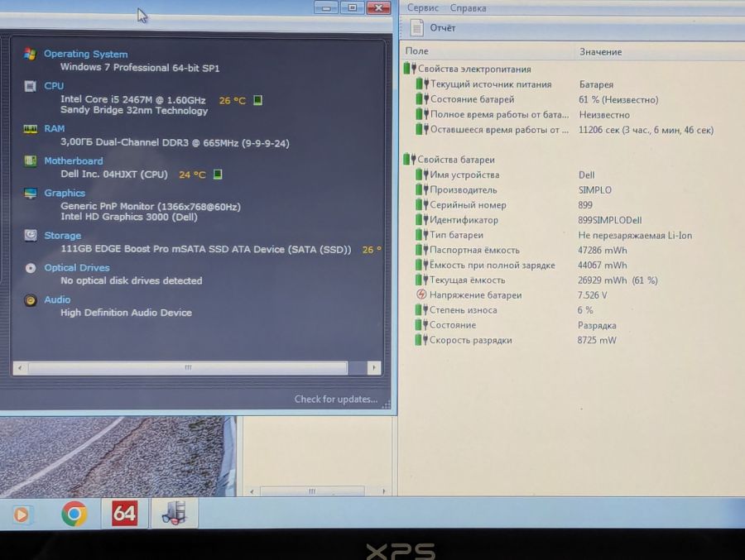Minimize the Speccy window
This screenshot has height=560, width=745.
(x=326, y=7)
